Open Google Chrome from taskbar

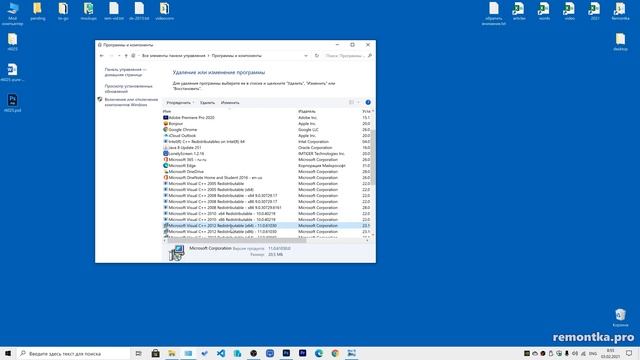pos(335,353)
